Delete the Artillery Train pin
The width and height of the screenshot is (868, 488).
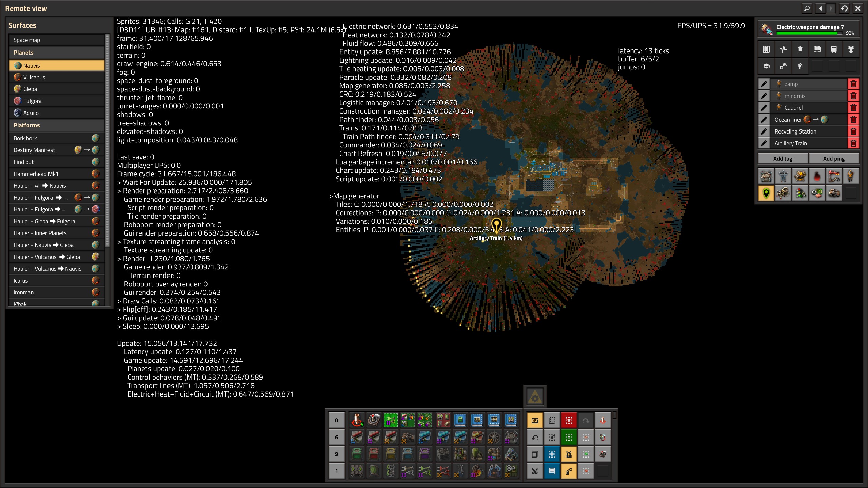point(853,143)
